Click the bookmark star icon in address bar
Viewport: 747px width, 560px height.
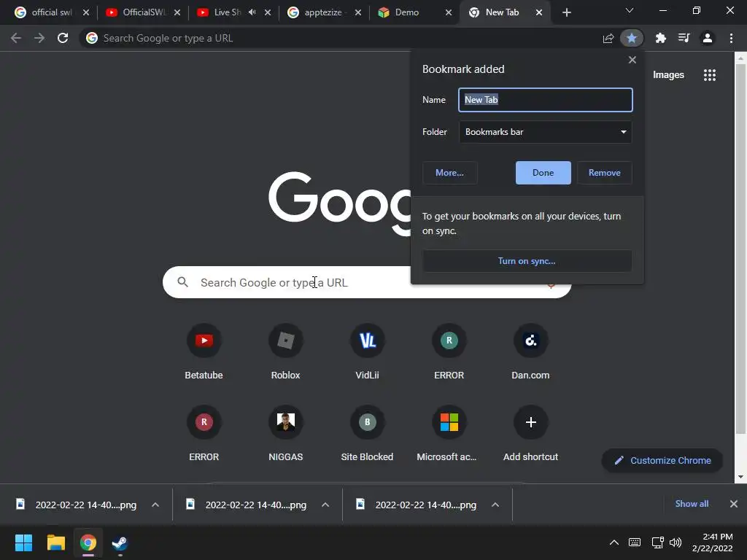click(x=631, y=38)
